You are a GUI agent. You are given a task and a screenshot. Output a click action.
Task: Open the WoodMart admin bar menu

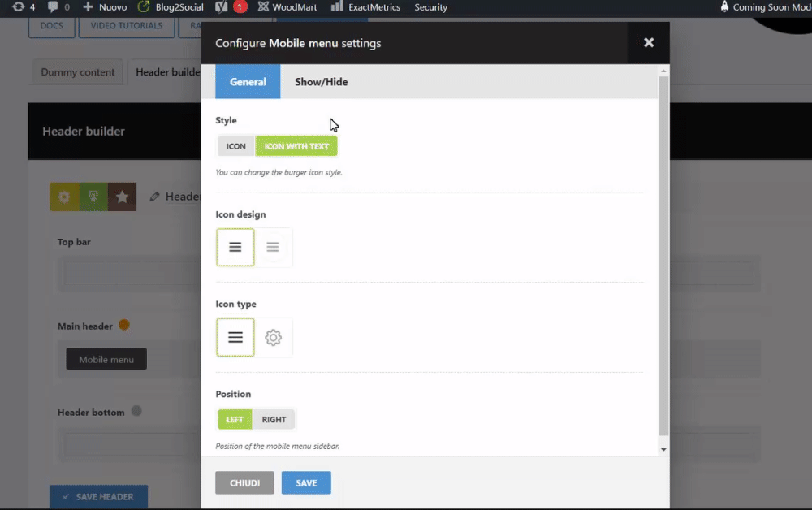287,7
